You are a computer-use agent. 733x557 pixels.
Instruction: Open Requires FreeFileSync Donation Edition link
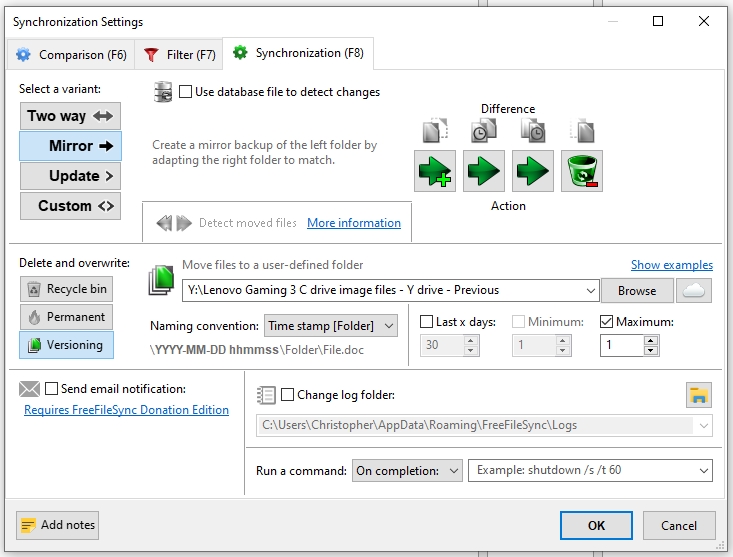[126, 410]
